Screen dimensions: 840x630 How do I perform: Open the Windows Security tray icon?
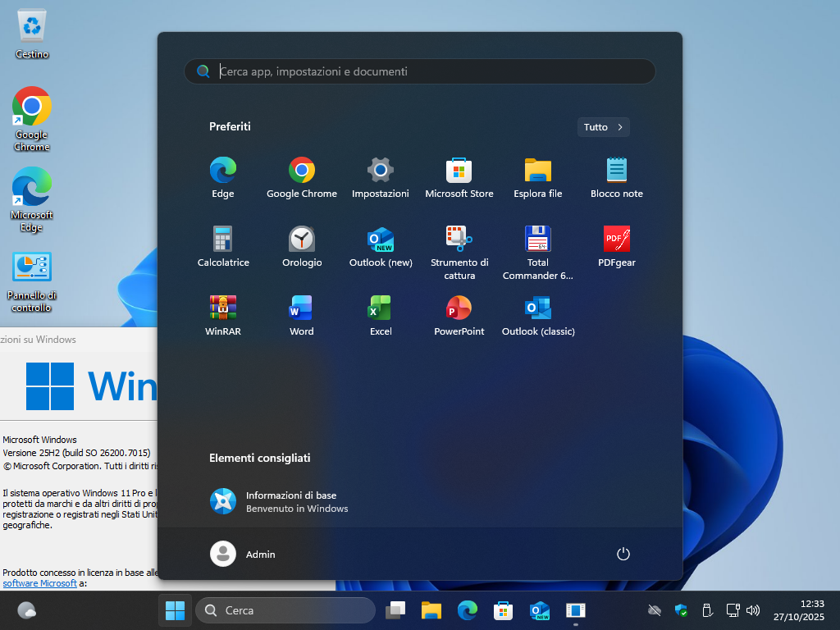pyautogui.click(x=681, y=610)
